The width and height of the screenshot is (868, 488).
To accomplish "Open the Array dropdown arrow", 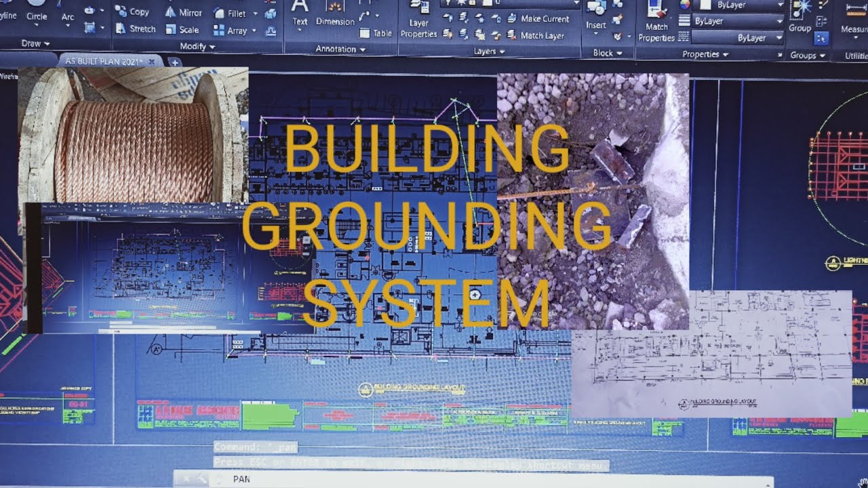I will [x=254, y=30].
